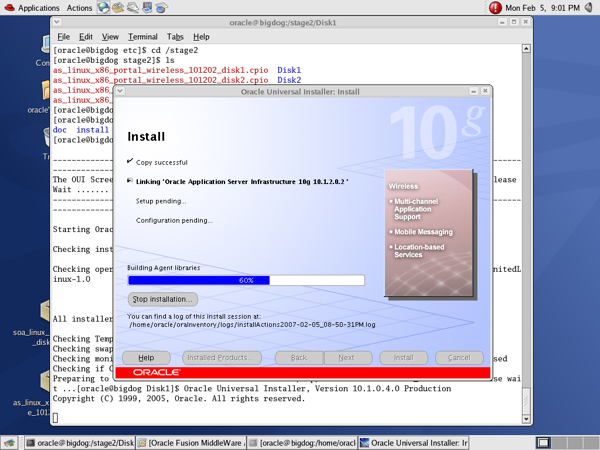Launch the word processor panel icon
600x450 pixels.
[x=132, y=7]
